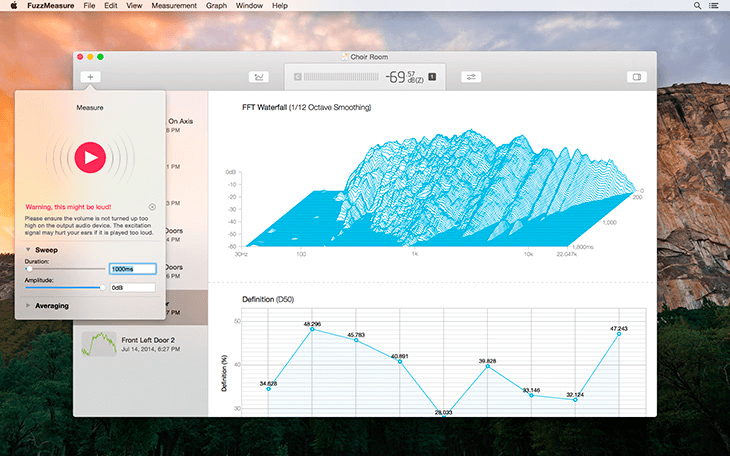Viewport: 730px width, 456px height.
Task: Open the Window menu
Action: (x=249, y=6)
